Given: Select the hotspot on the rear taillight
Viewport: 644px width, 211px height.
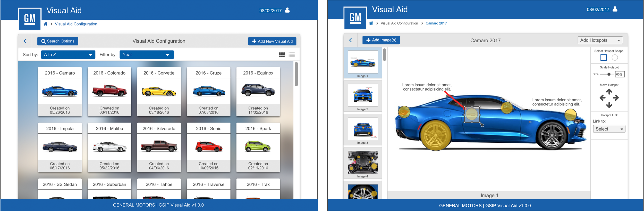Looking at the screenshot, I should click(x=404, y=112).
